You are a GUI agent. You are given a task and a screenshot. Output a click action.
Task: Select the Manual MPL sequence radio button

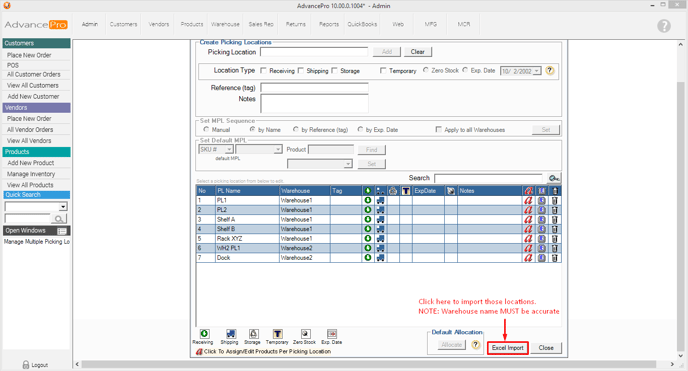click(x=206, y=129)
